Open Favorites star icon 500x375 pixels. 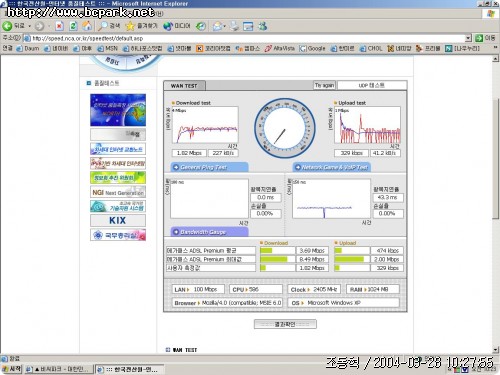point(130,26)
